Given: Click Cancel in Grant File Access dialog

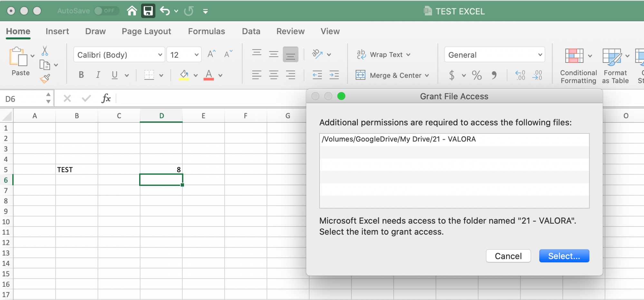Looking at the screenshot, I should (508, 256).
